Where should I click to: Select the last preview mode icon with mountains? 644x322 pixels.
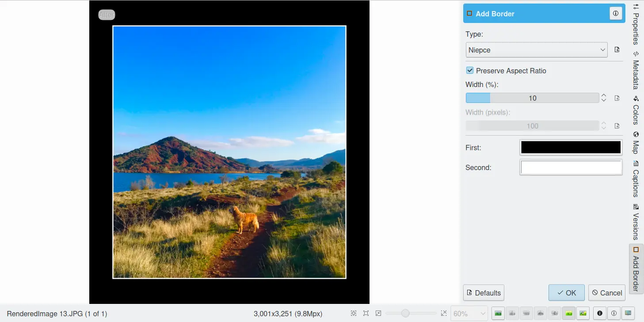583,313
